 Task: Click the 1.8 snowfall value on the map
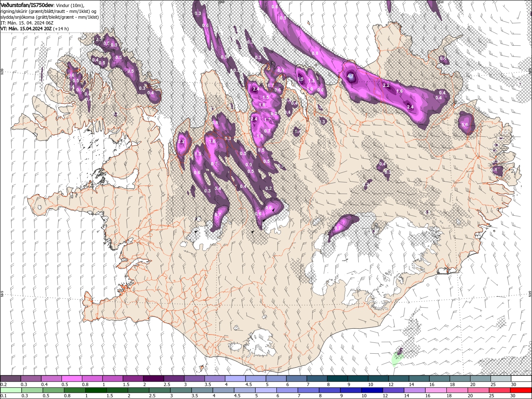tap(262, 105)
